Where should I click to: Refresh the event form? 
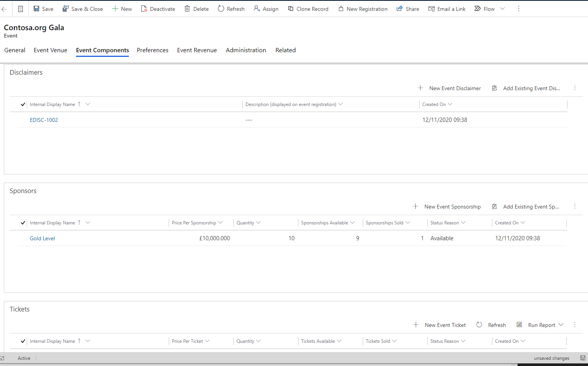(x=231, y=9)
